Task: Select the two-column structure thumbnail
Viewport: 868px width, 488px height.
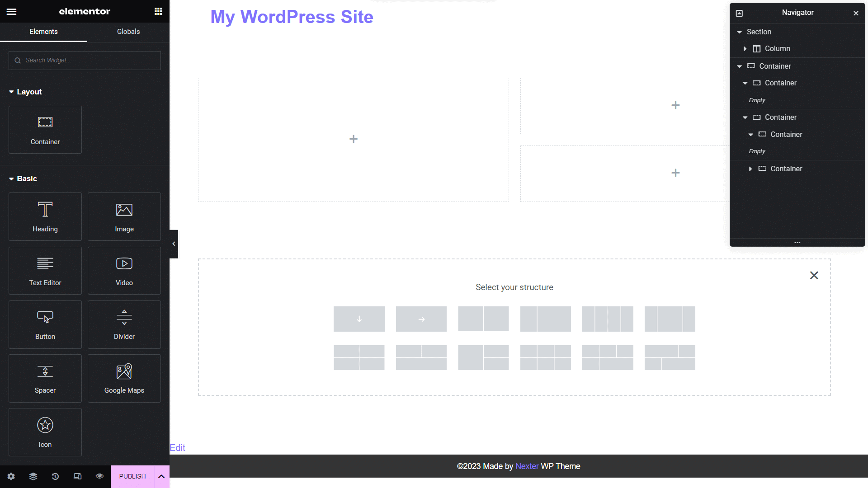Action: click(x=483, y=319)
